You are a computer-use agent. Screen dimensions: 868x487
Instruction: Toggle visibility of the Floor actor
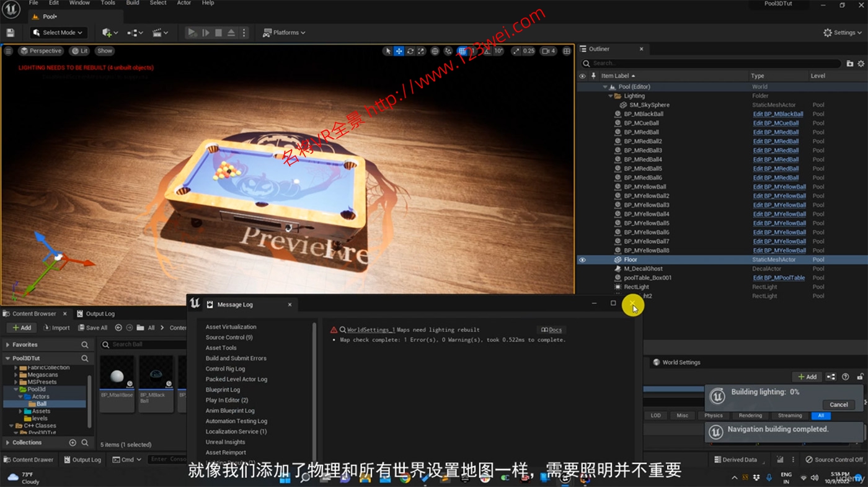(x=582, y=259)
